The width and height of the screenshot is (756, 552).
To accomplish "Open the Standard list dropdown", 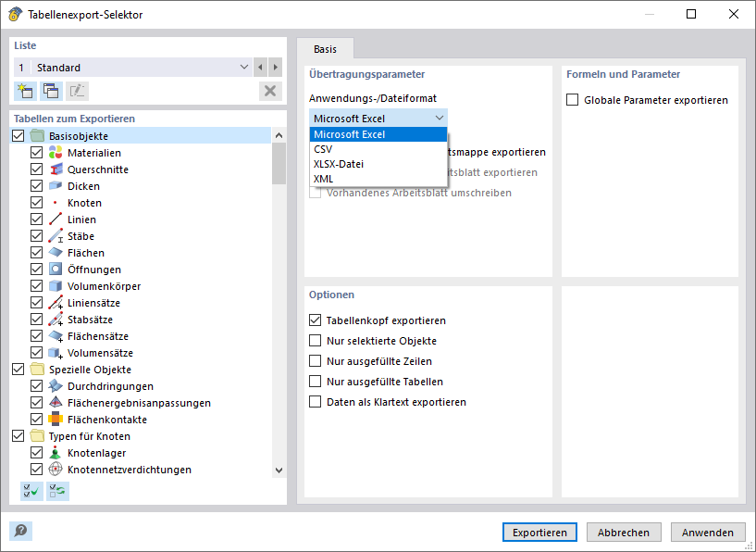I will coord(244,68).
